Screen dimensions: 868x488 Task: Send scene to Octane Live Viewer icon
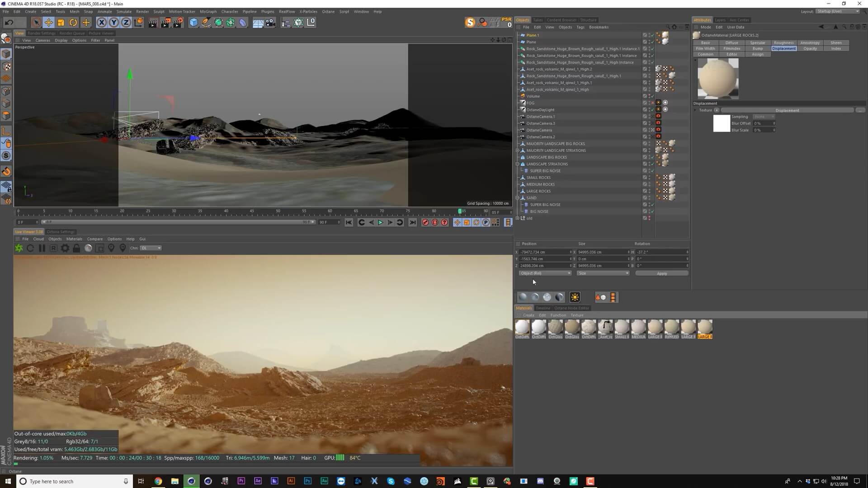[x=19, y=248]
